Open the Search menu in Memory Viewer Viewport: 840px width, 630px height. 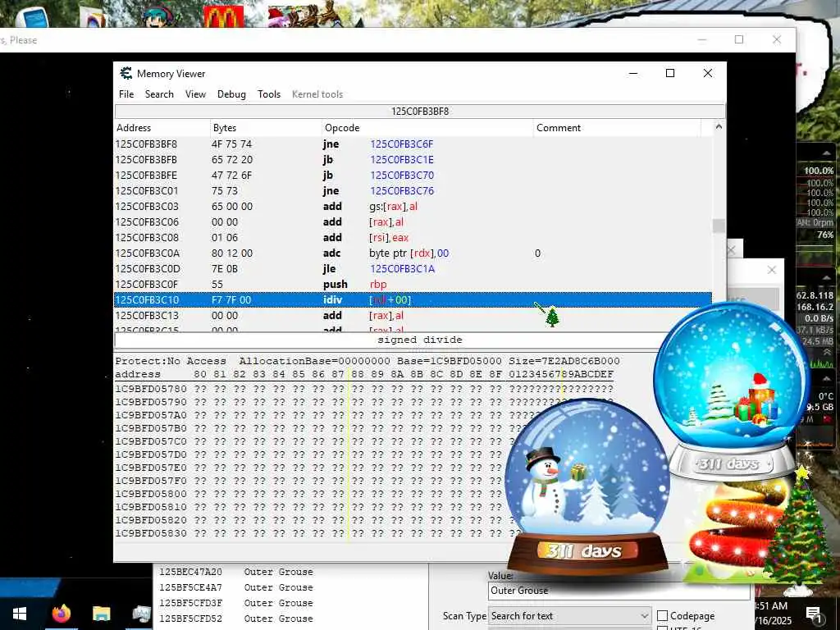click(x=159, y=94)
